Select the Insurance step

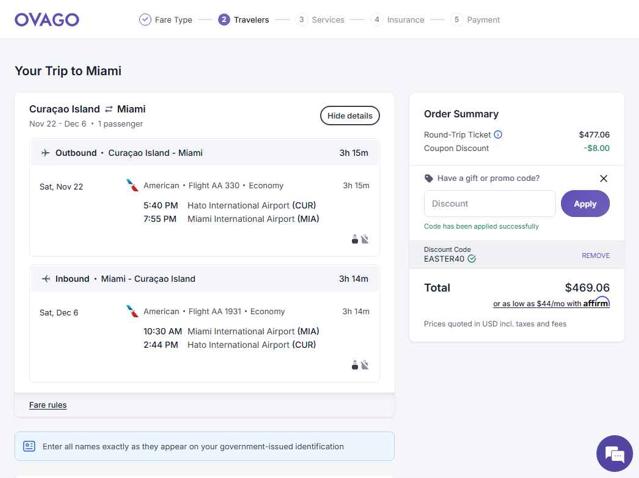coord(398,20)
